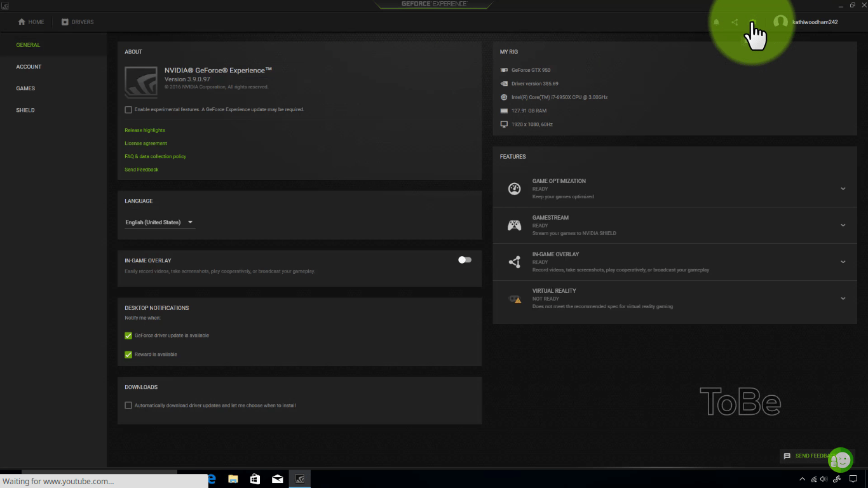Open the user avatar for kathiwoodham242

point(780,22)
